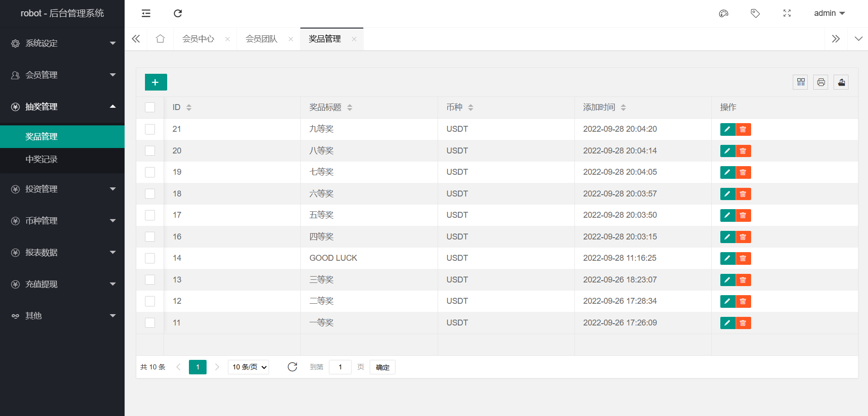This screenshot has width=868, height=416.
Task: Click the 确定 pagination confirm button
Action: (x=382, y=367)
